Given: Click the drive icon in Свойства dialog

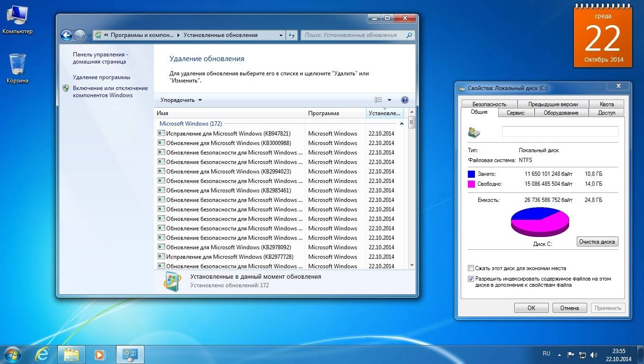Looking at the screenshot, I should (474, 132).
